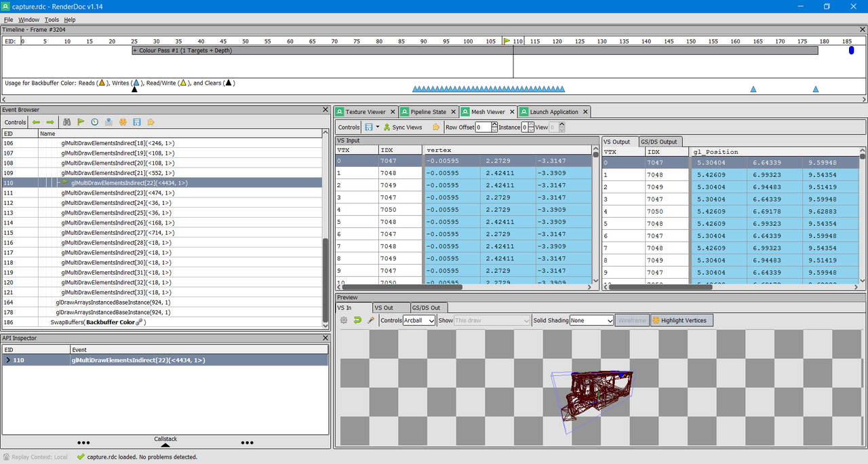Screen dimensions: 868x464
Task: Click the puzzle-piece extension icon in Event Browser
Action: click(151, 122)
